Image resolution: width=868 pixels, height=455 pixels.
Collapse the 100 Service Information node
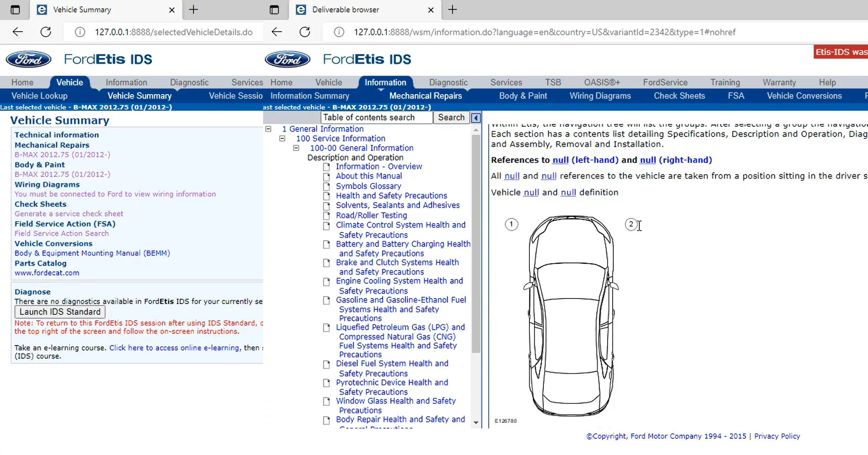pyautogui.click(x=282, y=139)
